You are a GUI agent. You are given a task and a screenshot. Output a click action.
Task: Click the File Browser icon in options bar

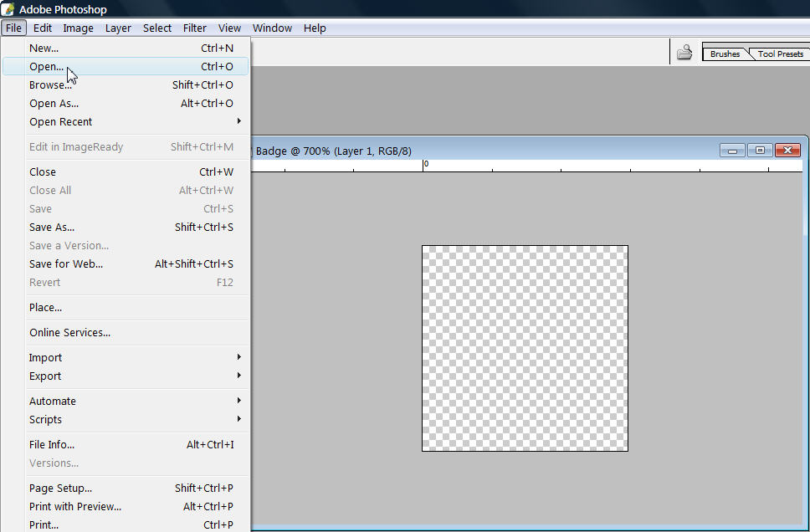684,52
